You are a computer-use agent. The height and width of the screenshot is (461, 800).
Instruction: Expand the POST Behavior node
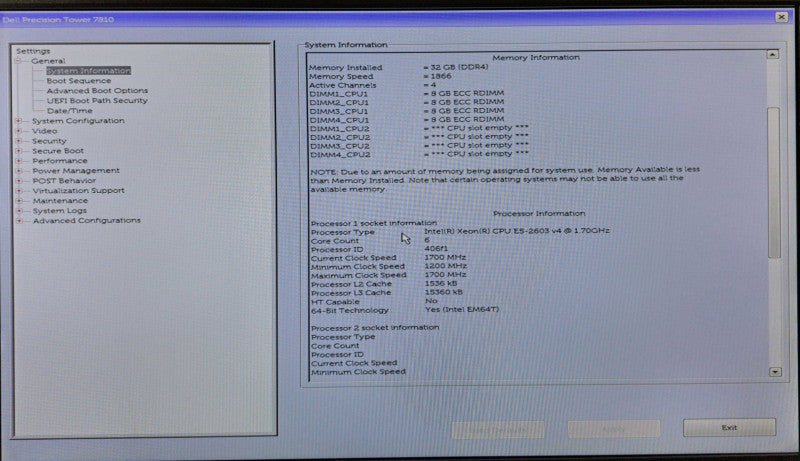tap(19, 181)
